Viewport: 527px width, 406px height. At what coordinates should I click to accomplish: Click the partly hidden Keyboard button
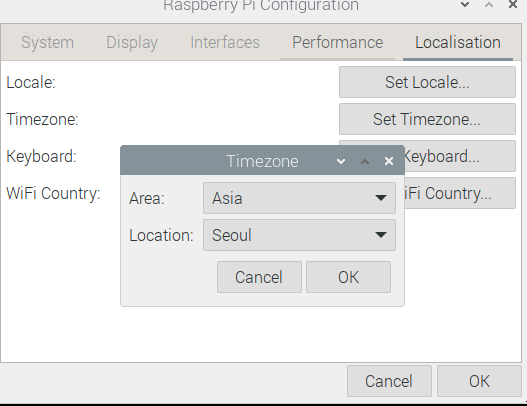460,156
